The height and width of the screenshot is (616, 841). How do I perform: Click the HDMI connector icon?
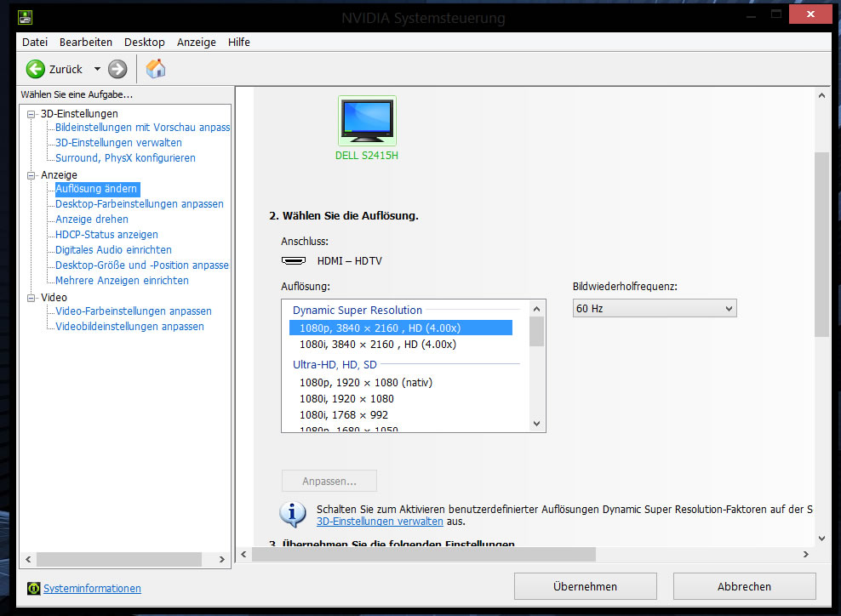294,260
